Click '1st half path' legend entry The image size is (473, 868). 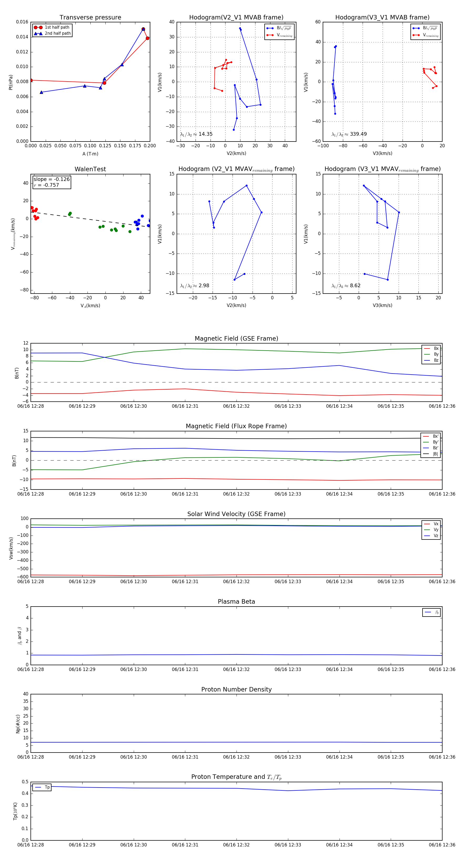pyautogui.click(x=52, y=27)
